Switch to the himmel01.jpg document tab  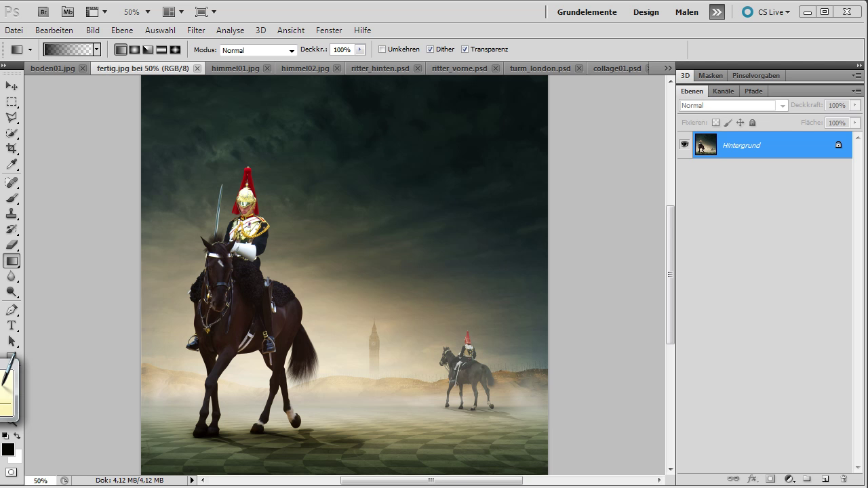[235, 68]
